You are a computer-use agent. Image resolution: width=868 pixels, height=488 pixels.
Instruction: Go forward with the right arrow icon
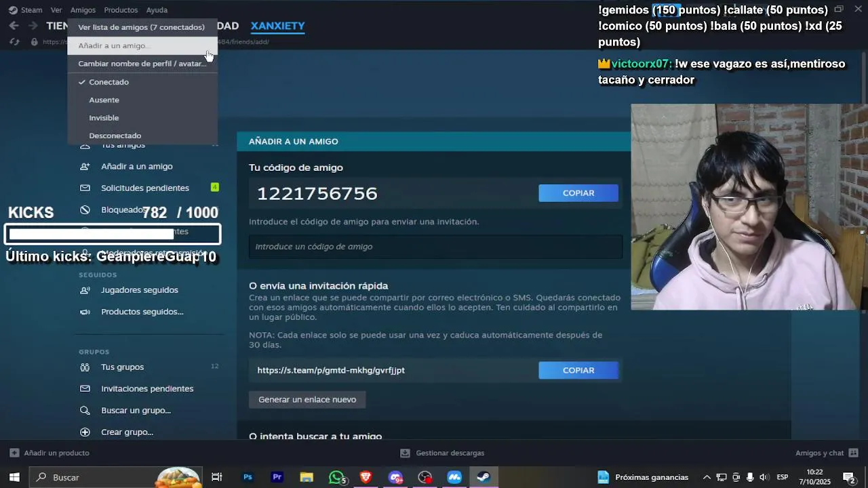pos(33,26)
